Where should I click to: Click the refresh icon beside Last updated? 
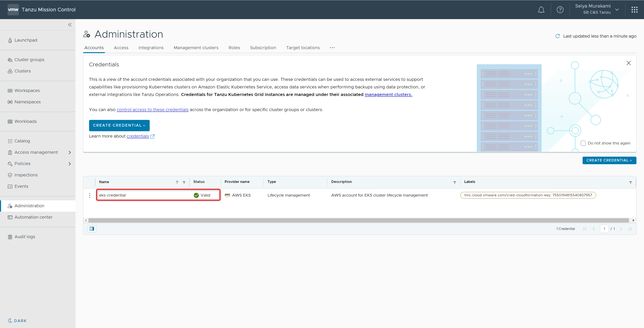(x=557, y=36)
